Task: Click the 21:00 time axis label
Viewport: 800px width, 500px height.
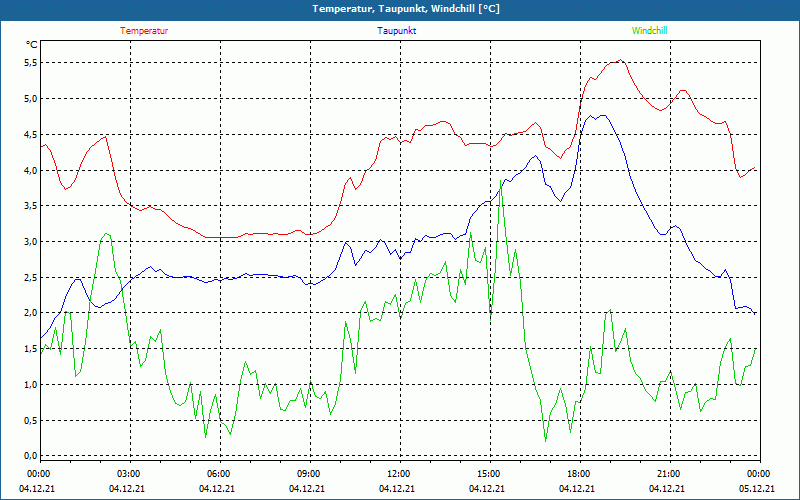Action: coord(670,474)
